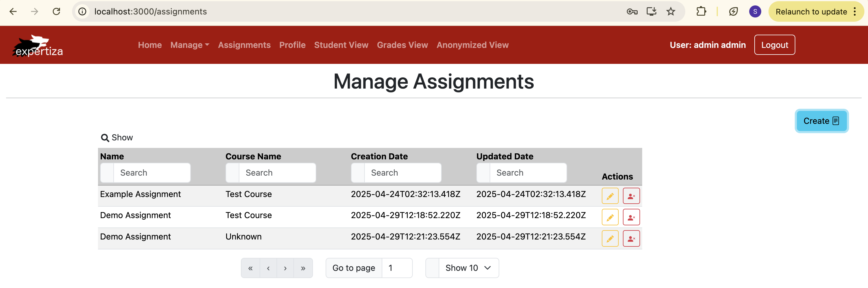Sort by the Course Name column header

click(x=253, y=157)
